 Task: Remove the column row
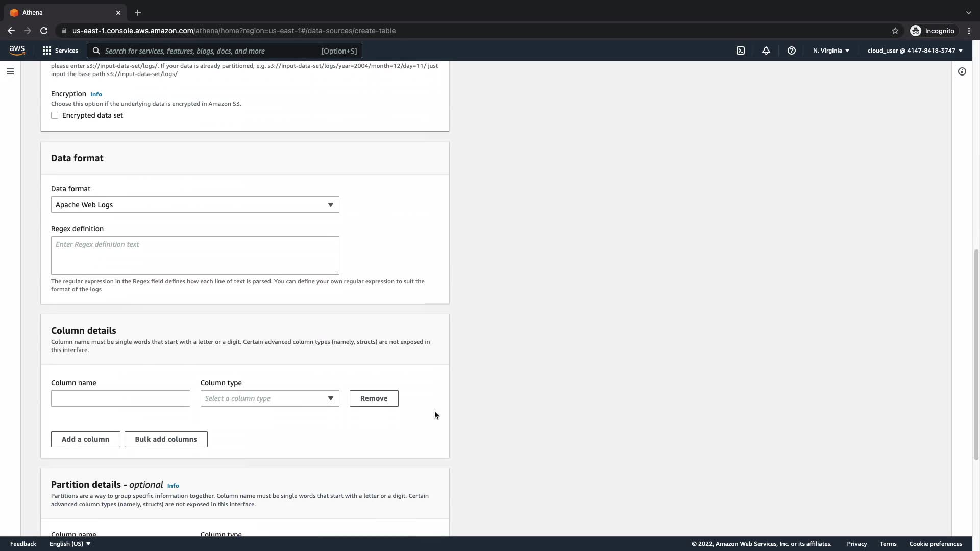pos(374,398)
